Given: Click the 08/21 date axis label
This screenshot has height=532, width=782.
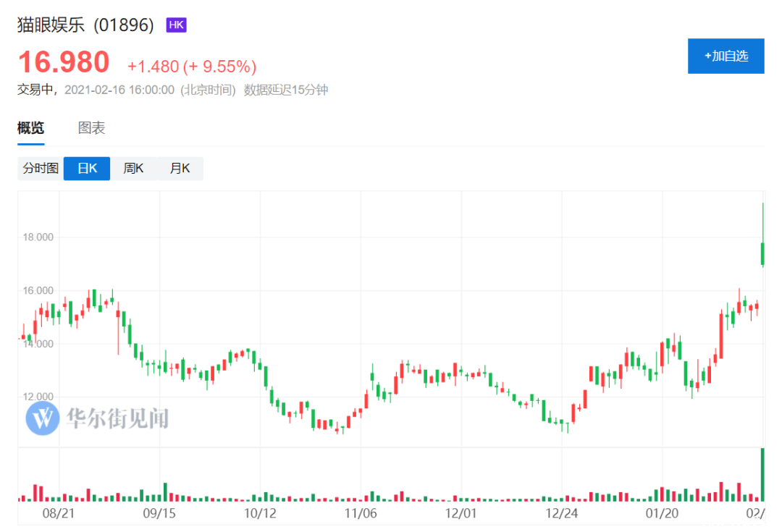Looking at the screenshot, I should [59, 514].
